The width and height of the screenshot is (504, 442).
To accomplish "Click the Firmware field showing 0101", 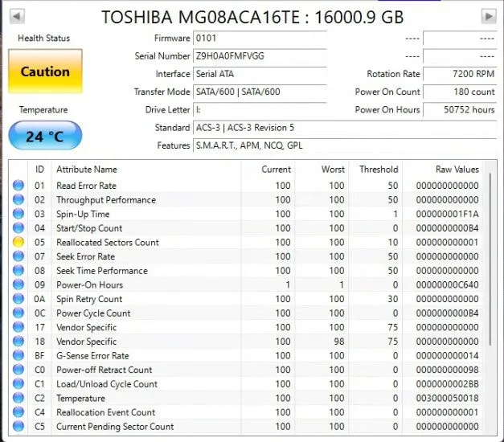I will click(x=260, y=39).
